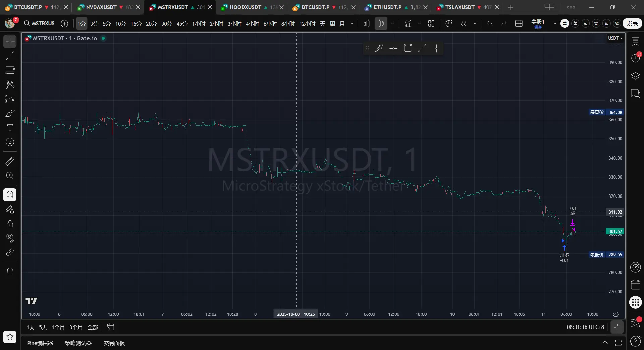644x350 pixels.
Task: Expand the 美股1 layout dropdown arrow
Action: pyautogui.click(x=555, y=24)
